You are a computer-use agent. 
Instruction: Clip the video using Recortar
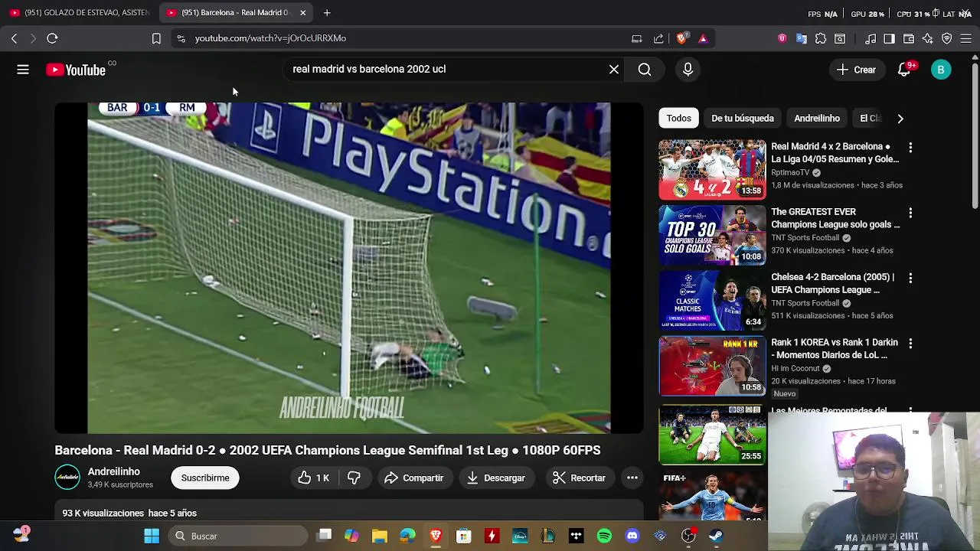coord(580,478)
